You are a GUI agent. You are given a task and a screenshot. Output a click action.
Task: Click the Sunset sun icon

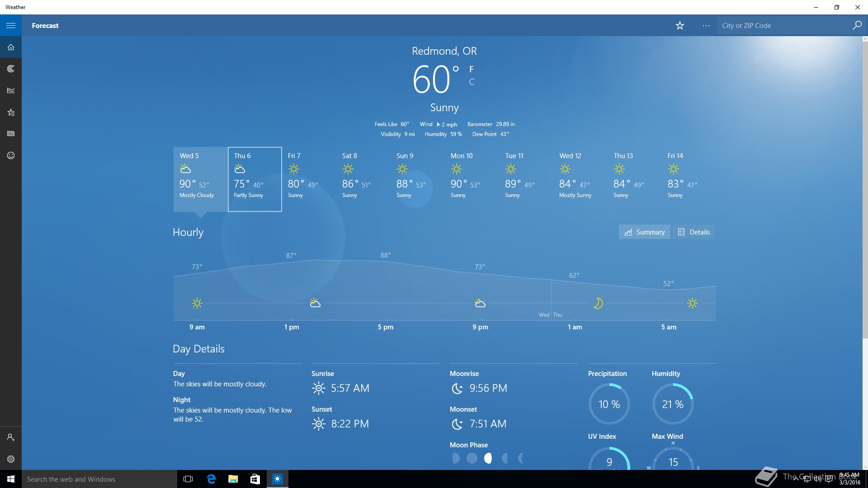coord(319,424)
